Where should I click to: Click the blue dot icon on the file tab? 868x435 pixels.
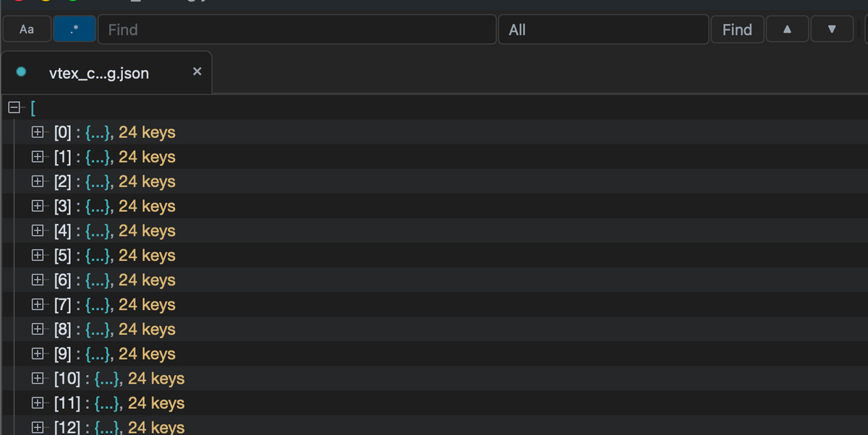pyautogui.click(x=21, y=72)
